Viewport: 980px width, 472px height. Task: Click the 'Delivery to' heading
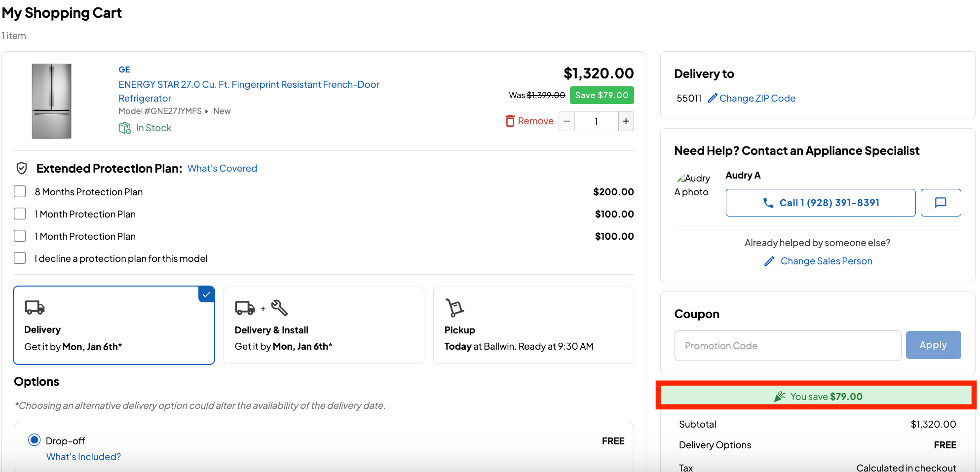(704, 74)
